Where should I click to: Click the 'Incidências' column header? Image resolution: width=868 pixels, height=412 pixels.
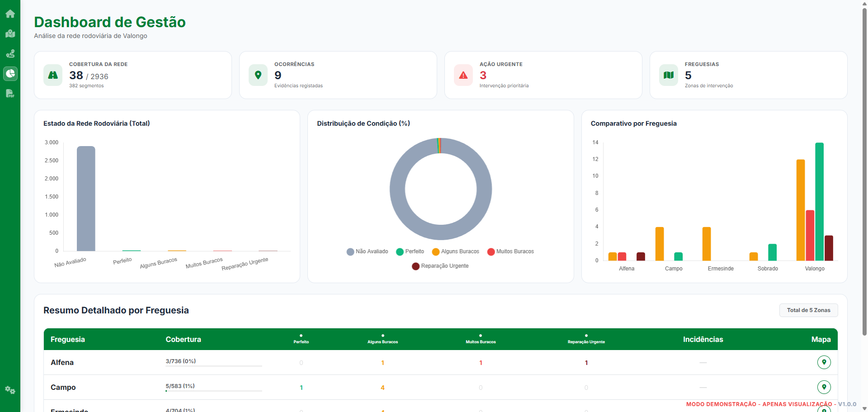coord(703,339)
